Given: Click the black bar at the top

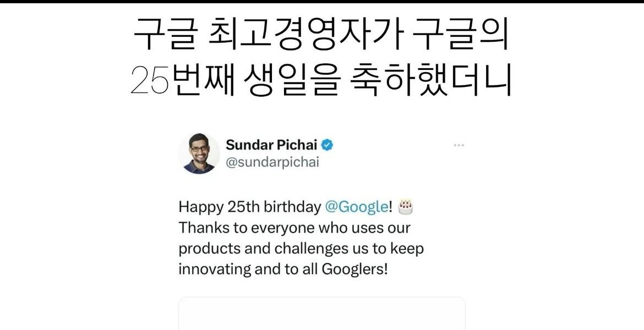Looking at the screenshot, I should [322, 2].
